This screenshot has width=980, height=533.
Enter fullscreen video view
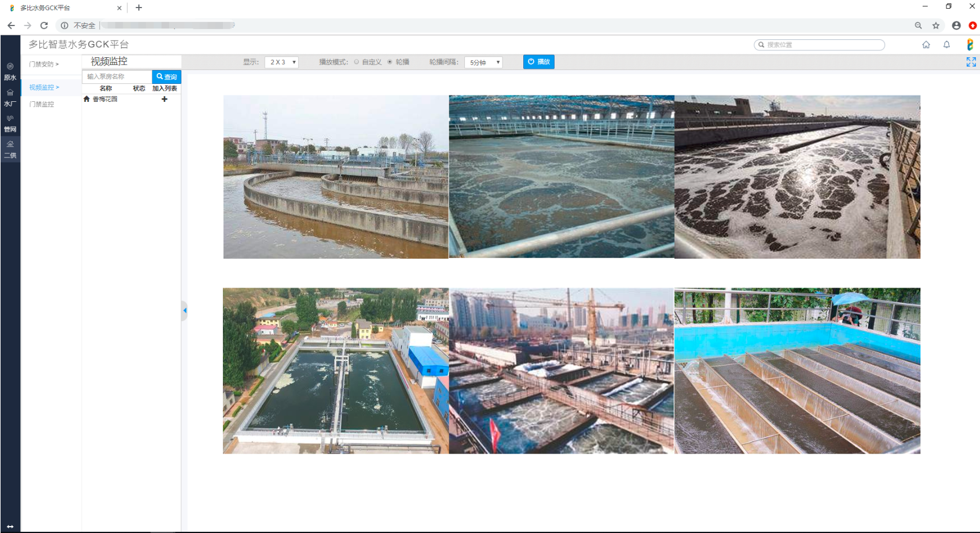(x=971, y=62)
